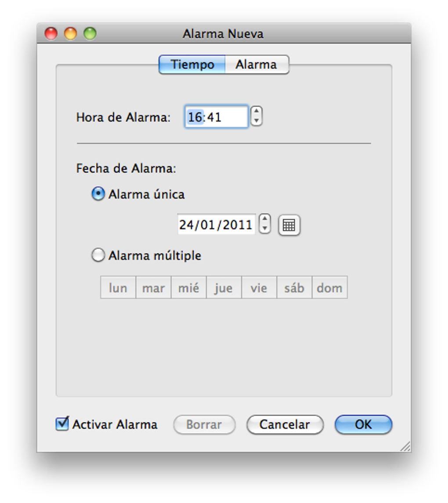Screen dimensions: 448x503
Task: Toggle the lun weekday button
Action: coord(118,288)
